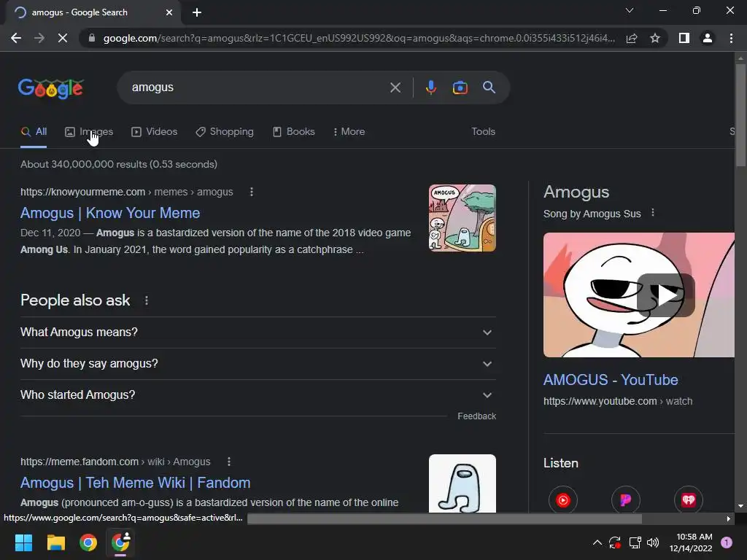Click the horizontal scrollbar thumb

tap(444, 518)
